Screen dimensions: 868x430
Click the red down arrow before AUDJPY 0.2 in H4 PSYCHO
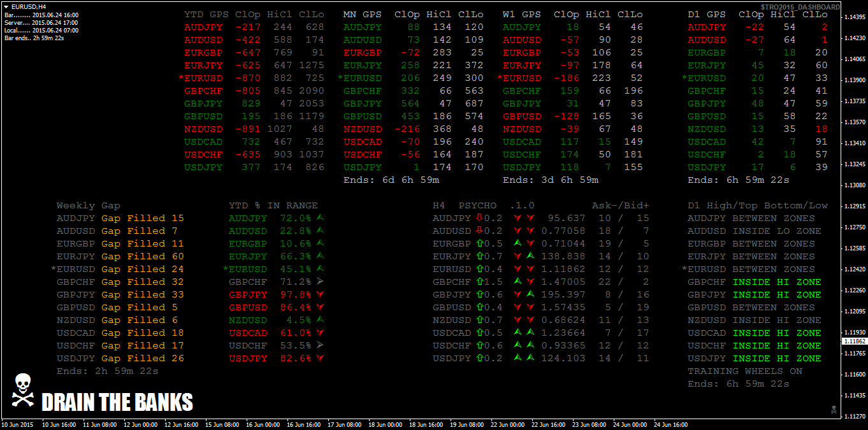[479, 218]
